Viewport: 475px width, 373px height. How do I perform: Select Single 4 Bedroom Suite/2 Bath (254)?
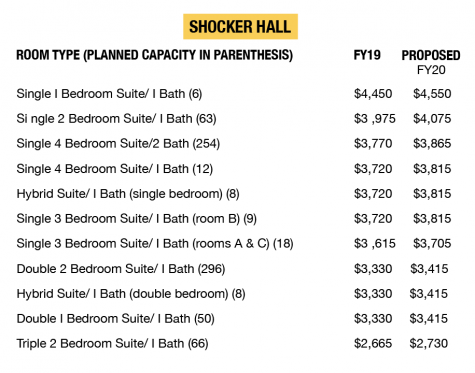pos(118,144)
